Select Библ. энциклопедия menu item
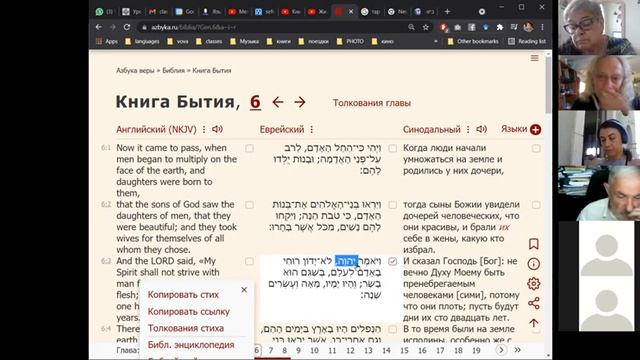The image size is (640, 360). click(191, 345)
